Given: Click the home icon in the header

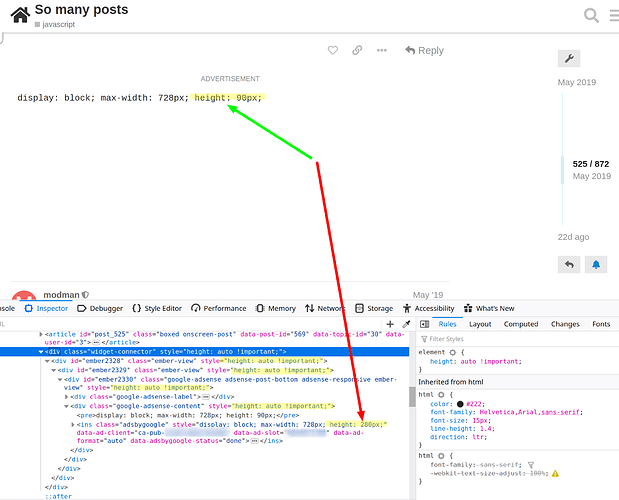Looking at the screenshot, I should 20,15.
